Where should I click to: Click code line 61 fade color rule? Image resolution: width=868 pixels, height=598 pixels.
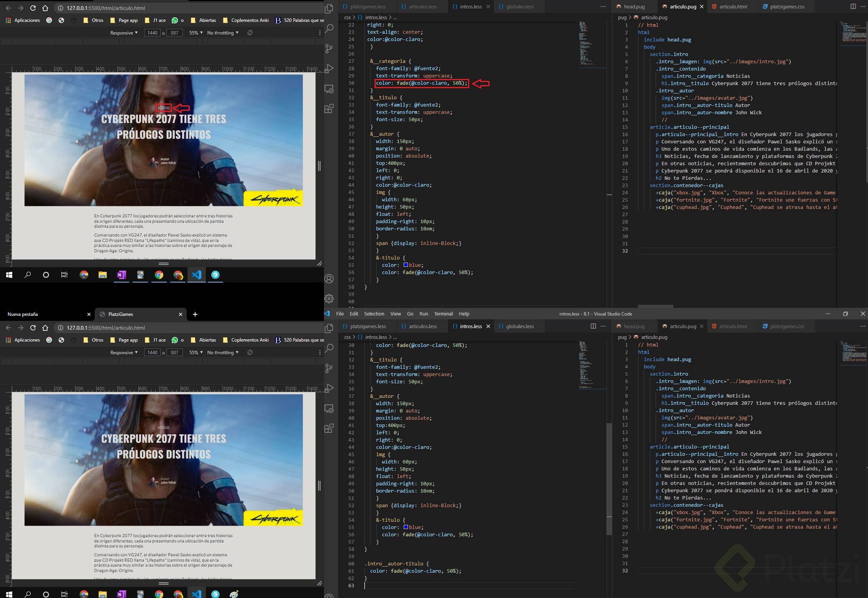[x=416, y=571]
